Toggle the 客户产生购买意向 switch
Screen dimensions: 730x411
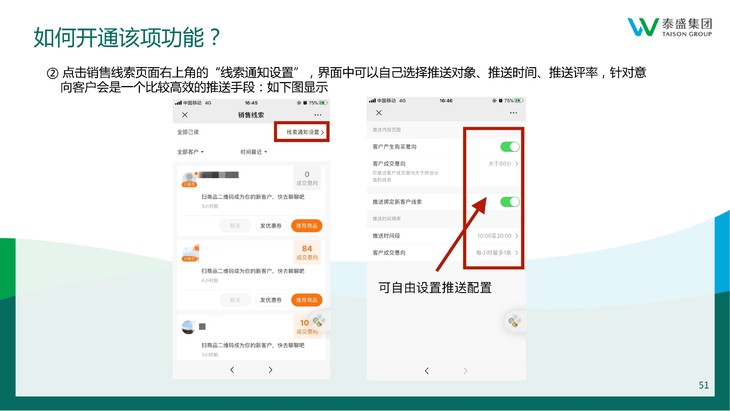[x=510, y=147]
